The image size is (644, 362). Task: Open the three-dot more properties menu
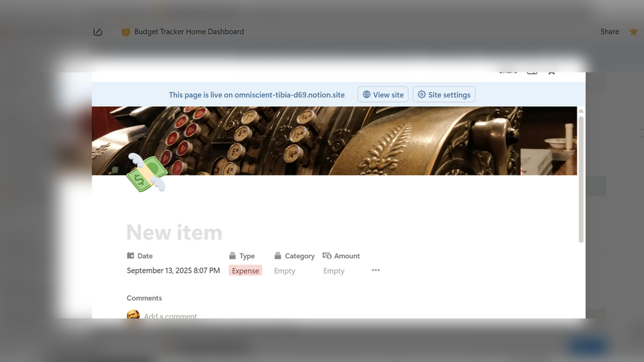tap(376, 270)
